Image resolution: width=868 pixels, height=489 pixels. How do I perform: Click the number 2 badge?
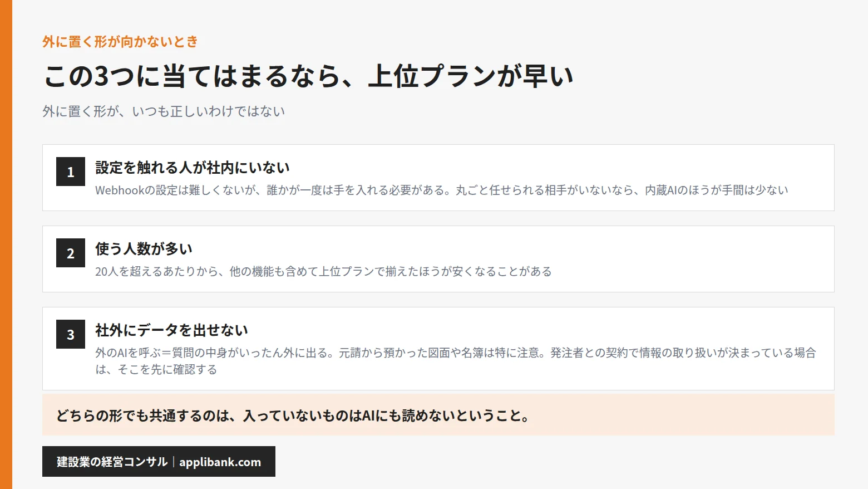coord(71,253)
